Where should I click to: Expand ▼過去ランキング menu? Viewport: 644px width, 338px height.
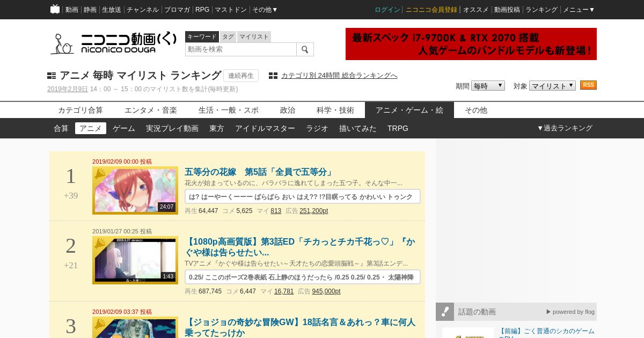tap(565, 128)
